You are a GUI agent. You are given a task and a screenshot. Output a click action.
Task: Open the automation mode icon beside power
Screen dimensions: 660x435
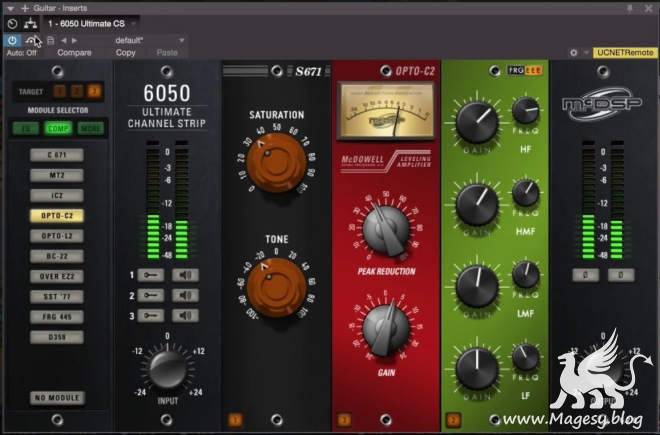point(32,40)
